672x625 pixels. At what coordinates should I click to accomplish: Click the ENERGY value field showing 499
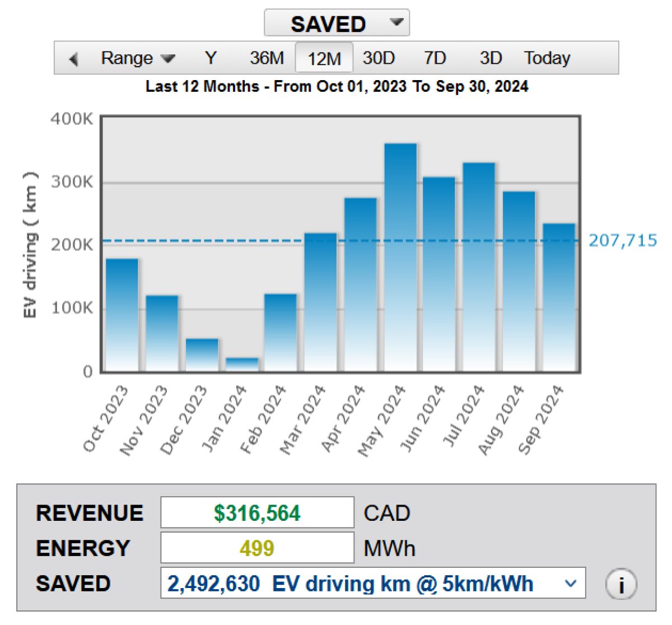257,548
